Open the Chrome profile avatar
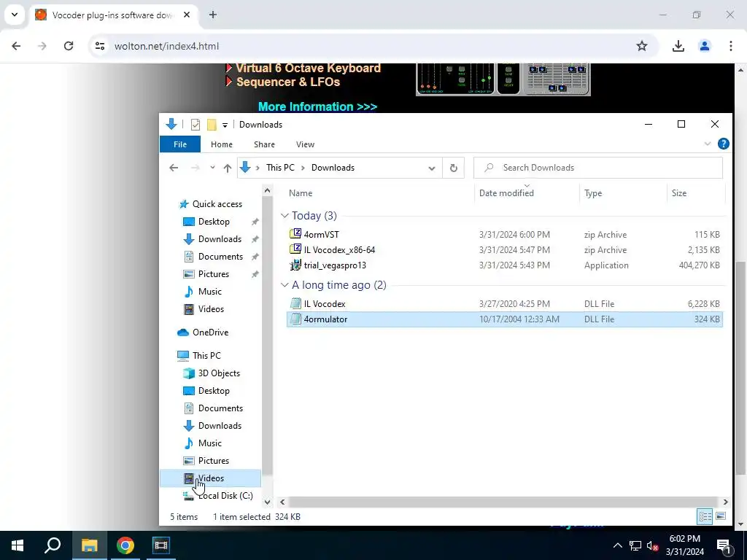The width and height of the screenshot is (747, 560). coord(704,46)
